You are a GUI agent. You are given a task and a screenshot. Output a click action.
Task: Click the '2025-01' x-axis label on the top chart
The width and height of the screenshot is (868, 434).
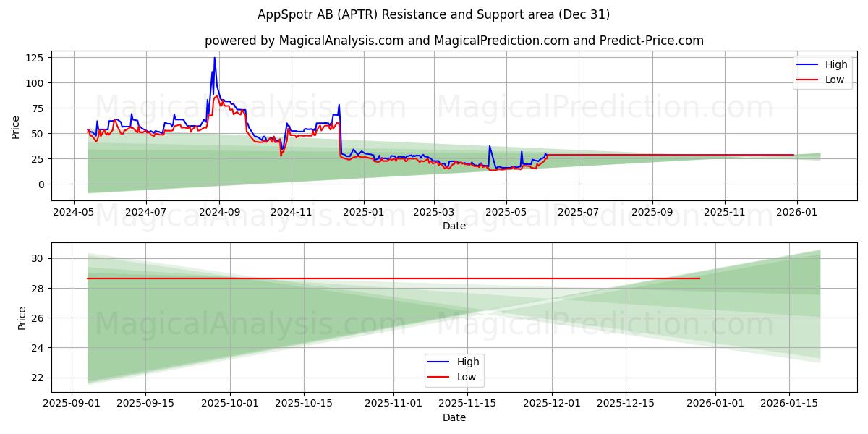[363, 212]
